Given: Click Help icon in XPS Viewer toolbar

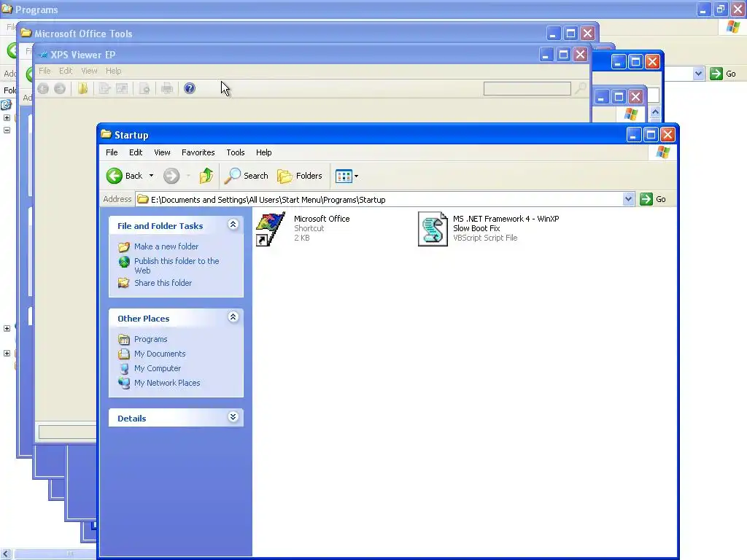Looking at the screenshot, I should [x=190, y=88].
